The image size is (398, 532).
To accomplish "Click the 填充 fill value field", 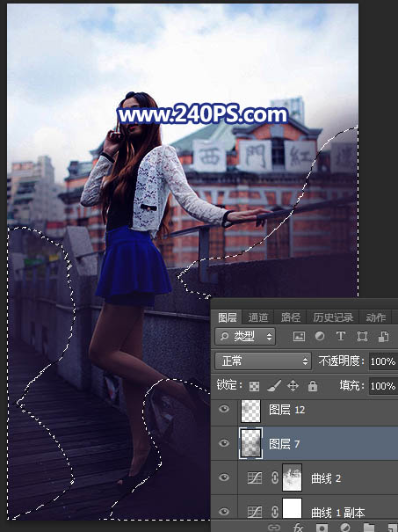I will click(383, 386).
